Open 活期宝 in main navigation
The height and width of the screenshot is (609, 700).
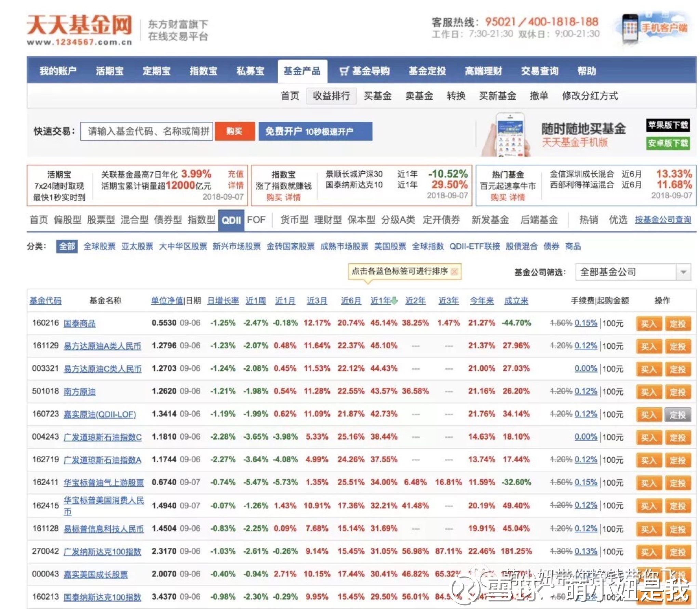(109, 71)
